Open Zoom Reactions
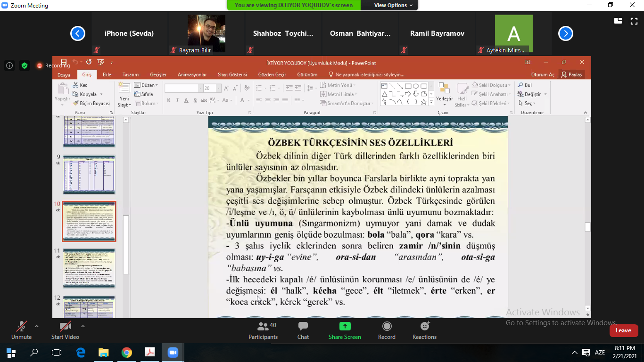This screenshot has height=362, width=644. (x=424, y=330)
